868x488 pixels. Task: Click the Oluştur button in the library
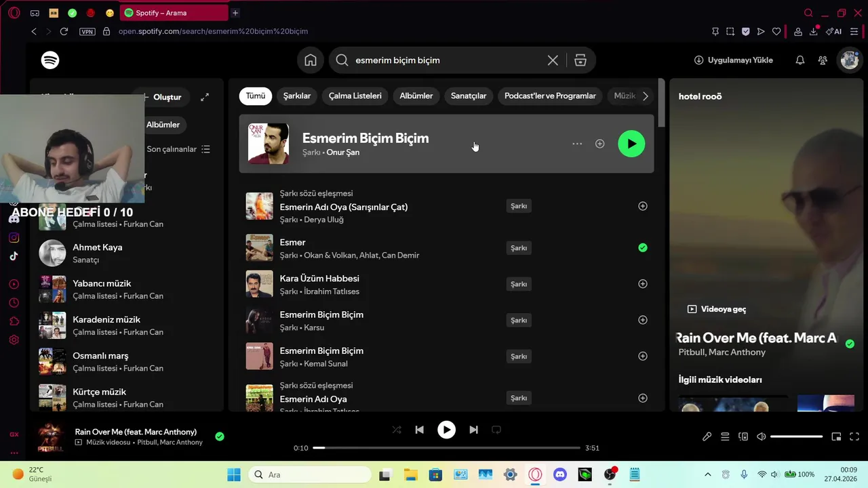click(163, 97)
